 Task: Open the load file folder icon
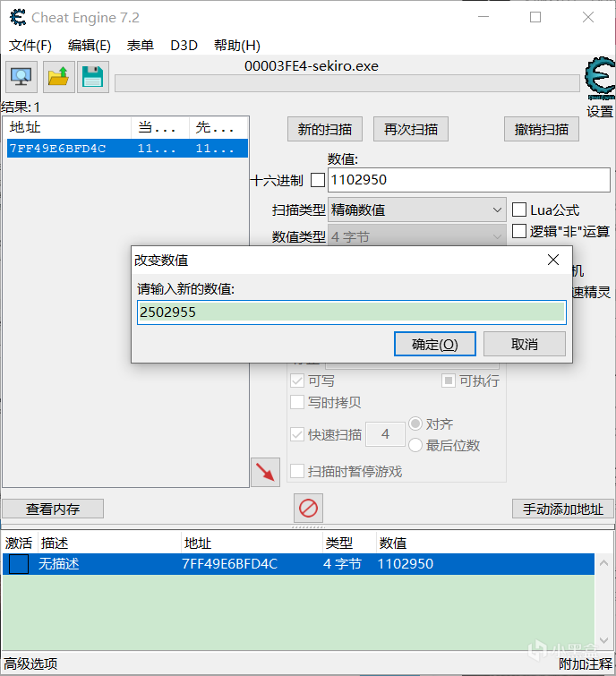pyautogui.click(x=58, y=77)
